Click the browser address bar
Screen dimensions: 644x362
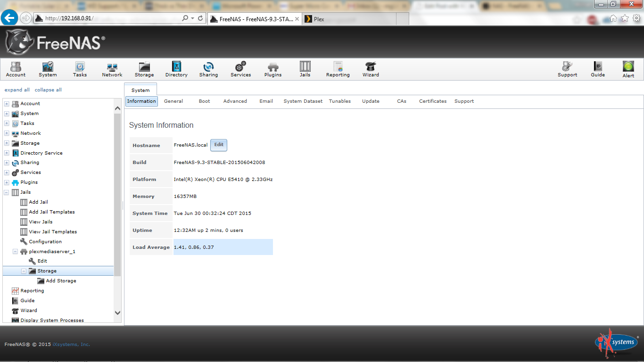[111, 18]
